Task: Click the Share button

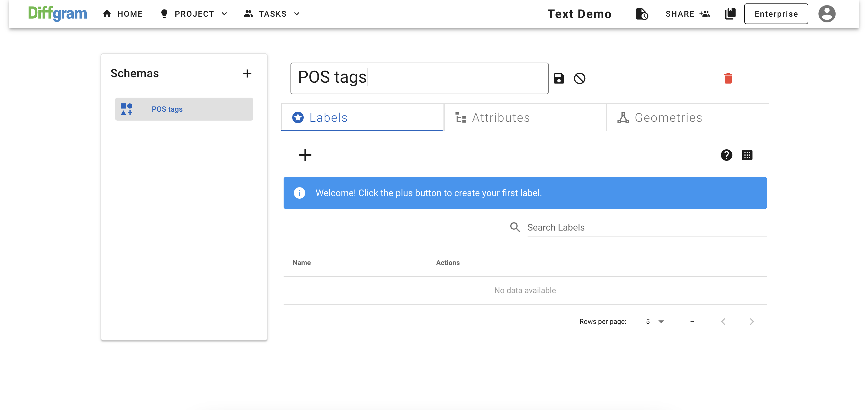Action: [x=687, y=14]
